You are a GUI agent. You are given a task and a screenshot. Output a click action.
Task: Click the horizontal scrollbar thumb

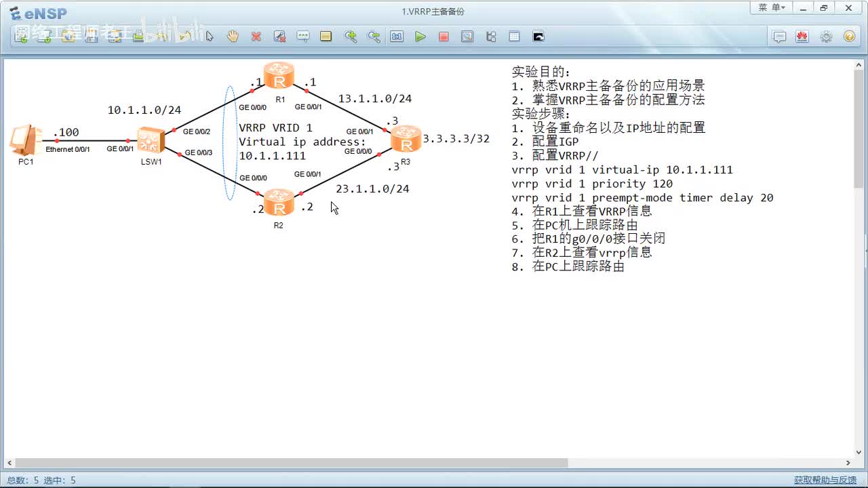(x=291, y=463)
